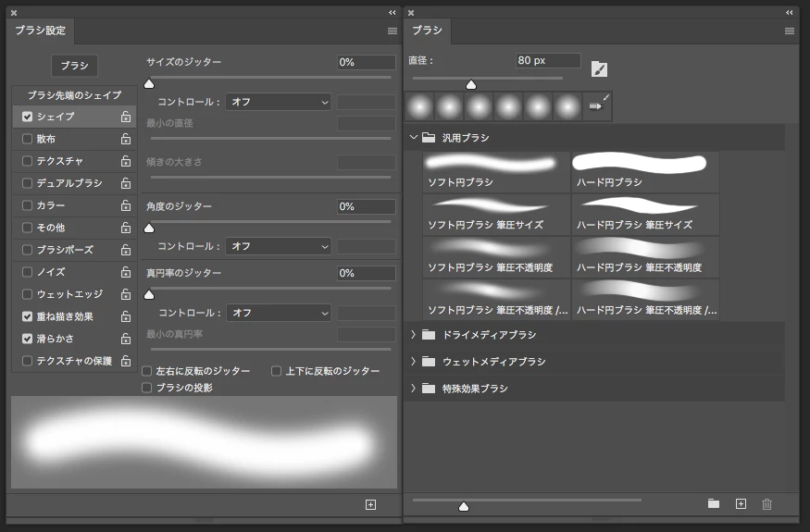Viewport: 810px width, 532px height.
Task: Click the brush thumbnail size slider handle
Action: [464, 507]
